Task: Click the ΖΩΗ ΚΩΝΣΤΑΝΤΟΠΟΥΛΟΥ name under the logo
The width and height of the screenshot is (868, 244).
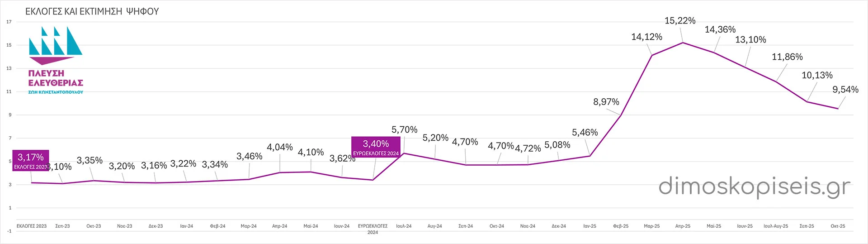Action: tap(56, 92)
